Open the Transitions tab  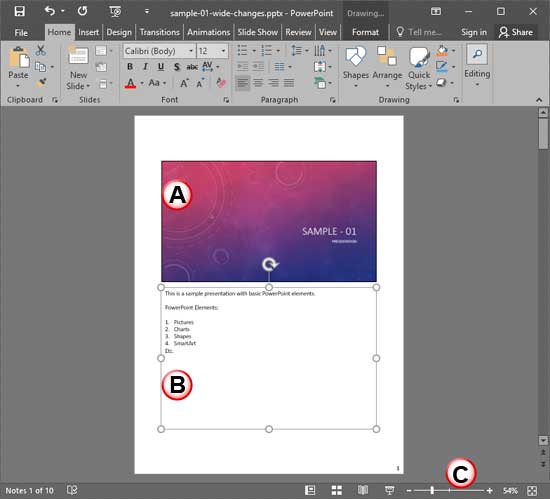pyautogui.click(x=160, y=32)
